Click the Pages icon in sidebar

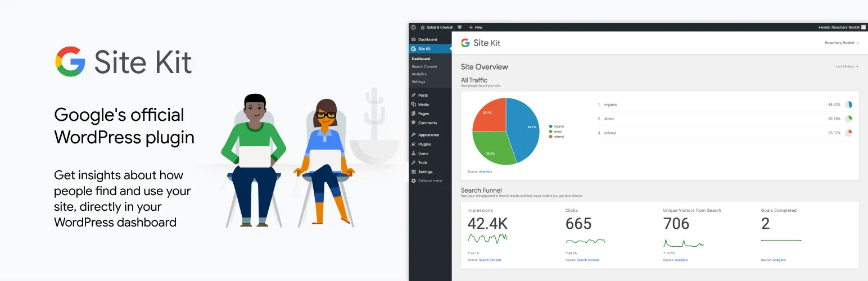tap(414, 114)
